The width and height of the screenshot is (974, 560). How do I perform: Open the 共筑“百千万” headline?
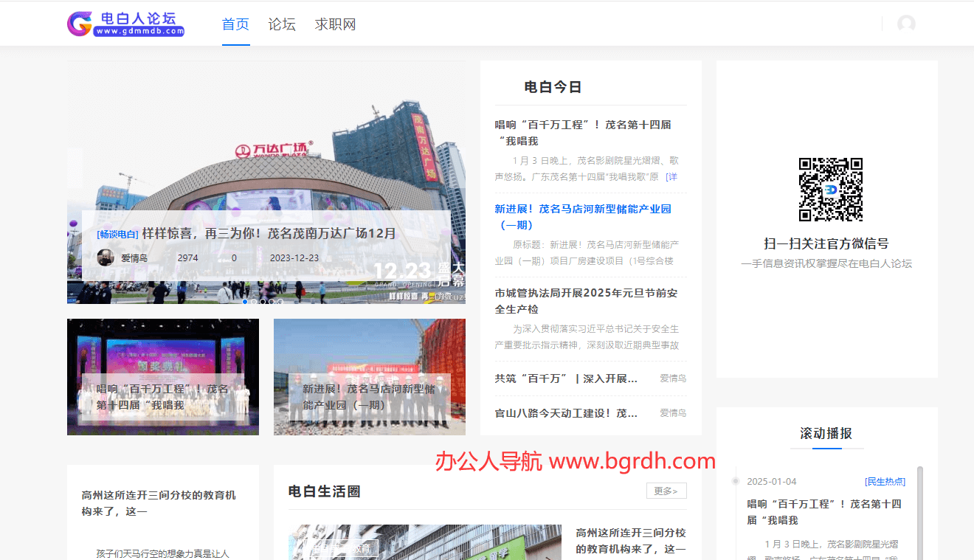point(566,378)
